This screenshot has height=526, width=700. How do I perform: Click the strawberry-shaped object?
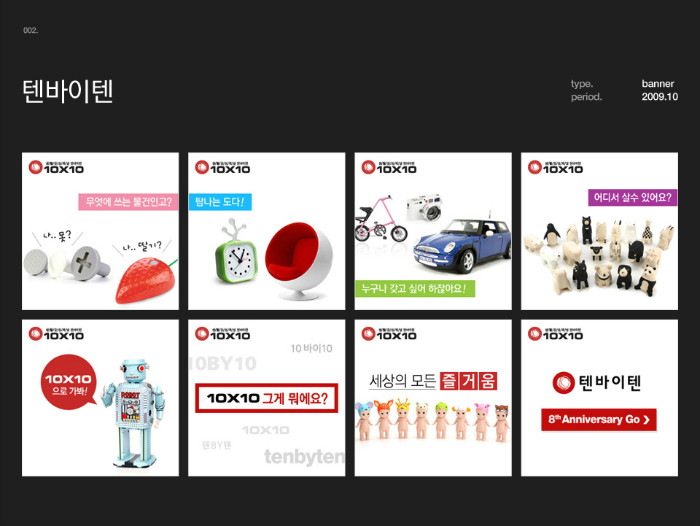click(146, 279)
